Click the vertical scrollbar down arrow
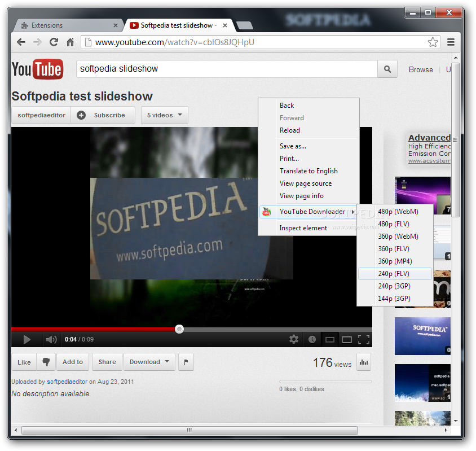Viewport: 476px width, 451px height. tap(456, 421)
